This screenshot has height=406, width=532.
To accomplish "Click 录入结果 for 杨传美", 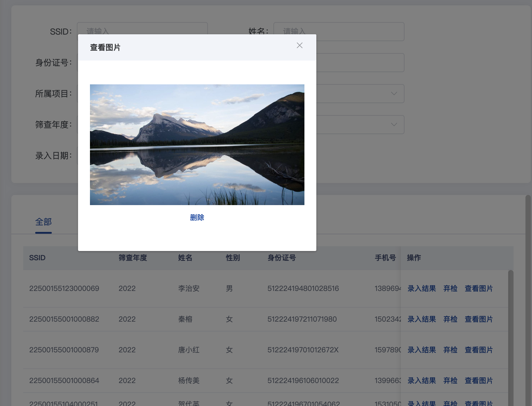I will [422, 381].
